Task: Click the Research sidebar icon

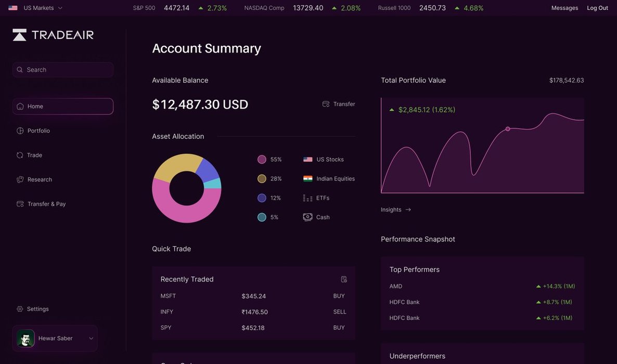Action: 20,180
